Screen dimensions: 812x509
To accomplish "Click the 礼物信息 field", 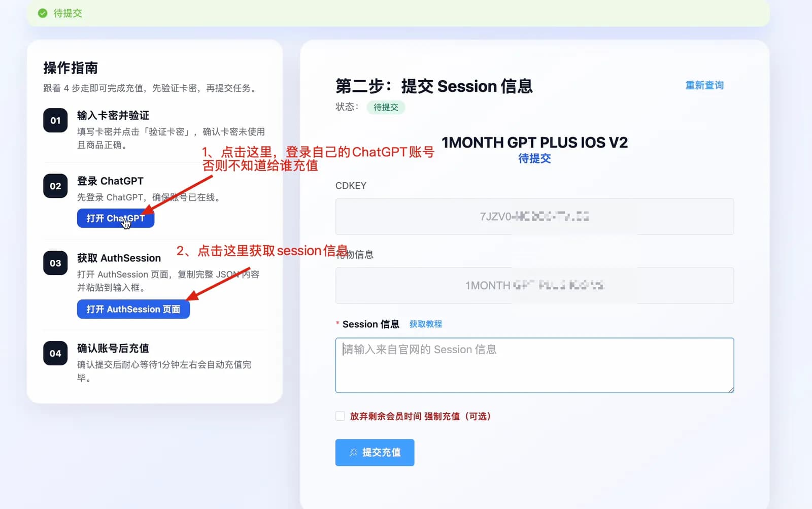I will tap(534, 286).
